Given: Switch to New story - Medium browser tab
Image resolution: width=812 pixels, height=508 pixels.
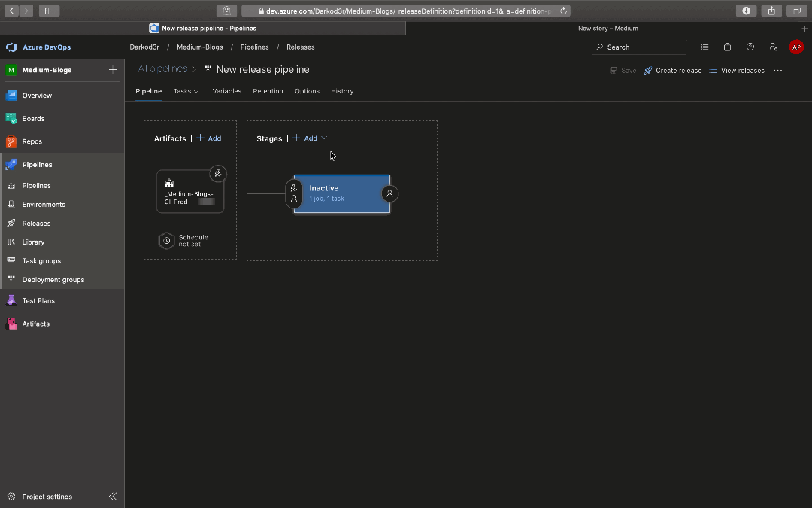Looking at the screenshot, I should [608, 29].
